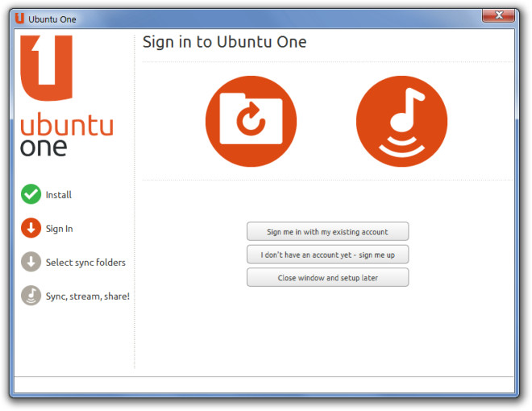This screenshot has width=532, height=411.
Task: Select Close window and setup later
Action: tap(327, 277)
